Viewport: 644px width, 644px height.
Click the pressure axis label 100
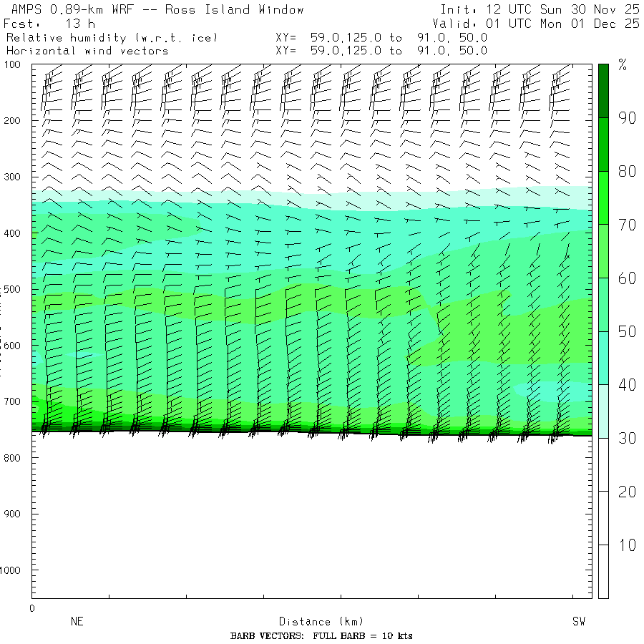12,64
